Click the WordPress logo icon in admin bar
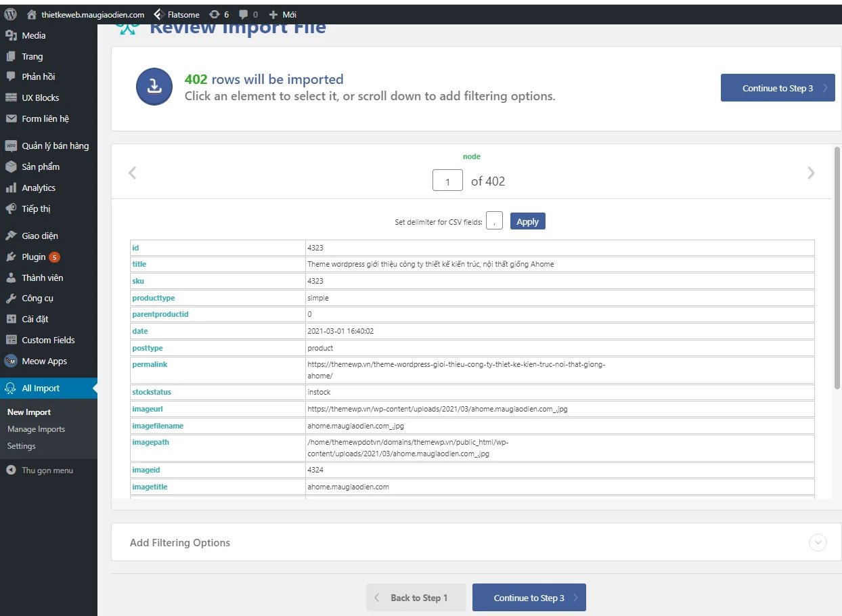This screenshot has width=842, height=616. (x=11, y=14)
